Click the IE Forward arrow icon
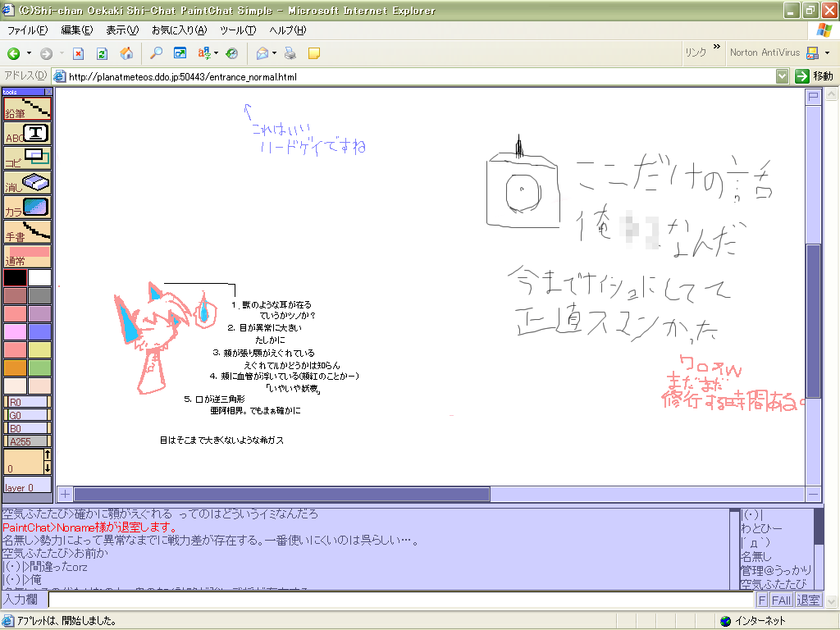 tap(47, 53)
